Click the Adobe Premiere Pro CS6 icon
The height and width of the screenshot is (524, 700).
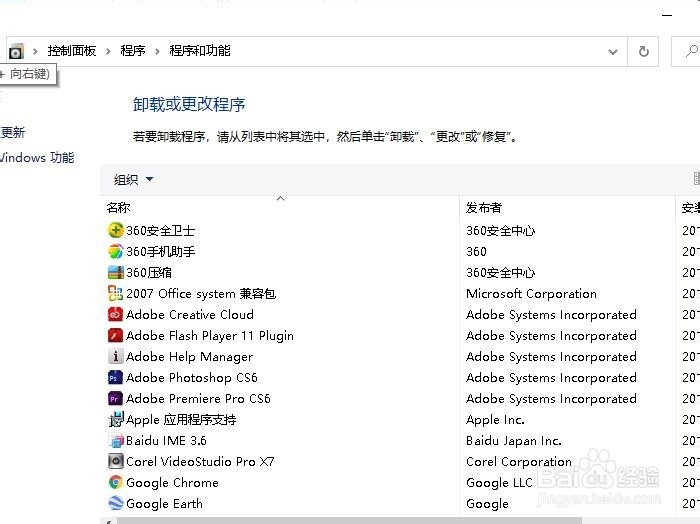[x=116, y=398]
